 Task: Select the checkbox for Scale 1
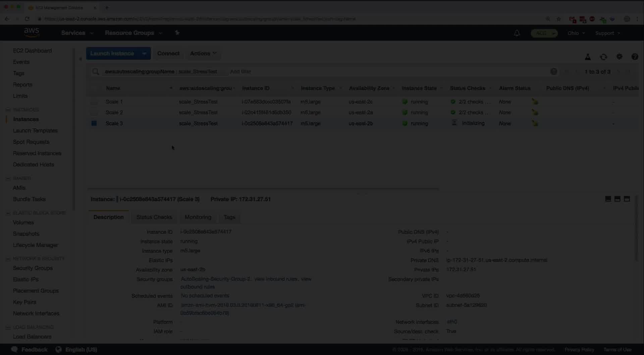click(94, 102)
